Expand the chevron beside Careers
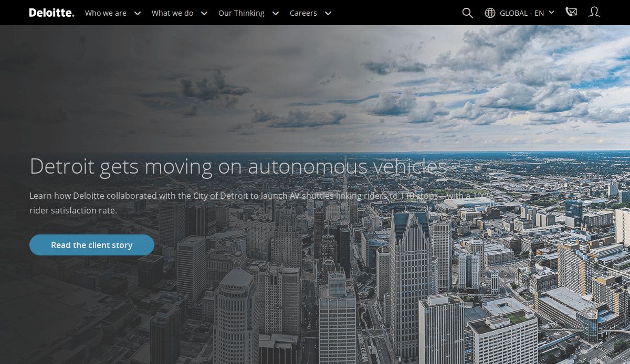The image size is (630, 364). 328,13
